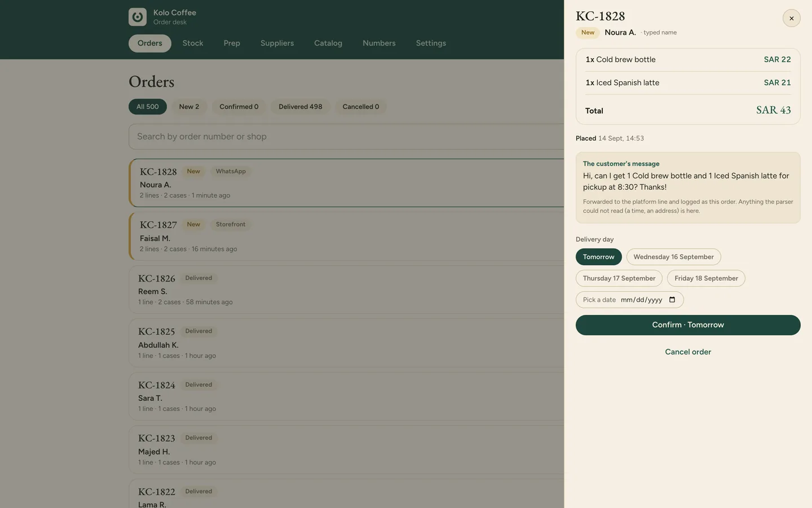
Task: Click the order search field
Action: coord(346,137)
